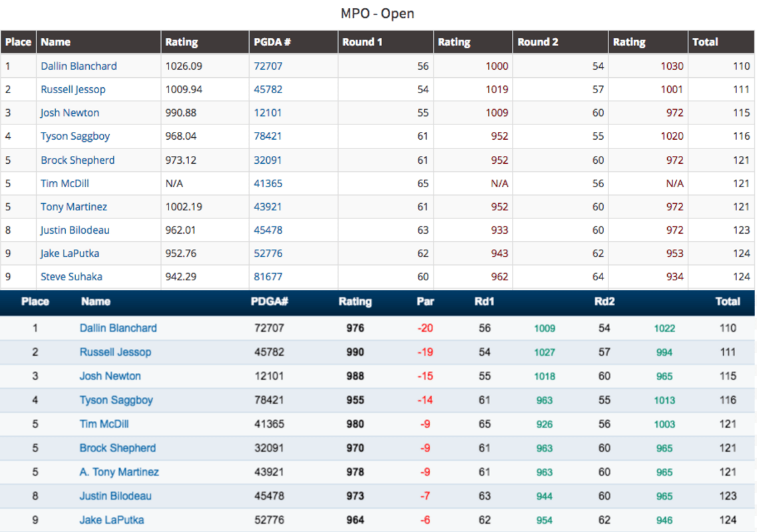Viewport: 757px width, 532px height.
Task: Click Tyson Saggboy in bottom table
Action: (117, 400)
